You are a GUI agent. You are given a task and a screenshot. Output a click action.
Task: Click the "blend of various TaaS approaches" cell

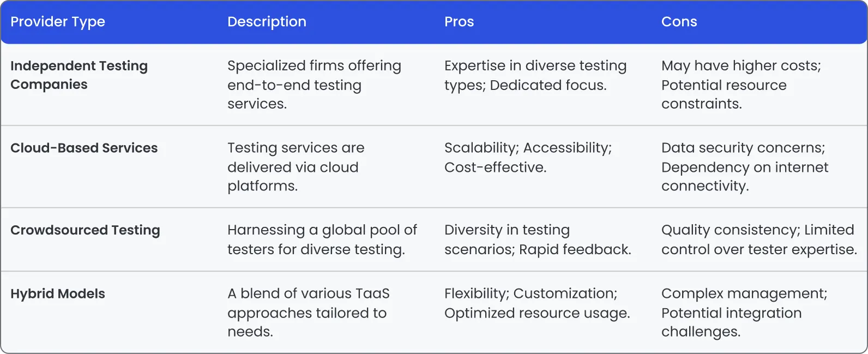309,313
